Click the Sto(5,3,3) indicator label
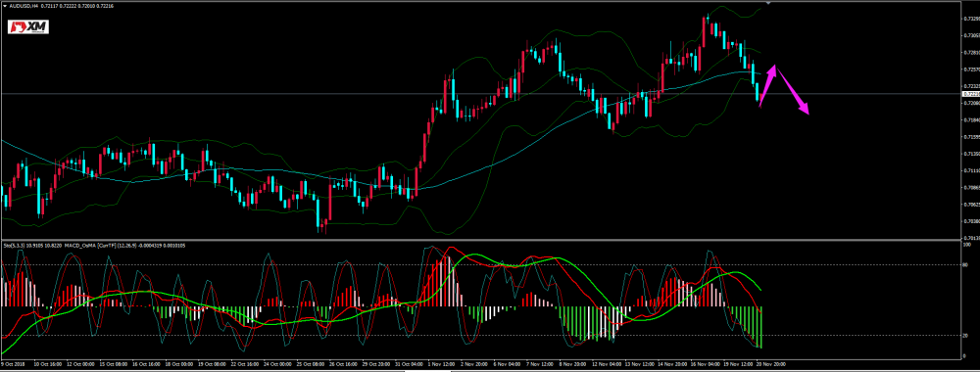The width and height of the screenshot is (980, 372). pos(14,246)
